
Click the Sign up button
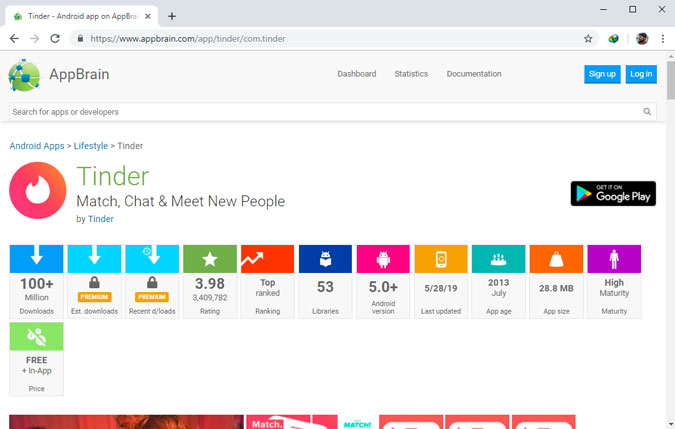(602, 74)
